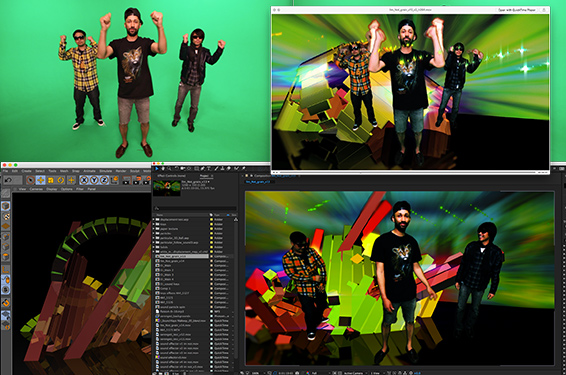Expand the 'Solids' folder

pyautogui.click(x=154, y=247)
